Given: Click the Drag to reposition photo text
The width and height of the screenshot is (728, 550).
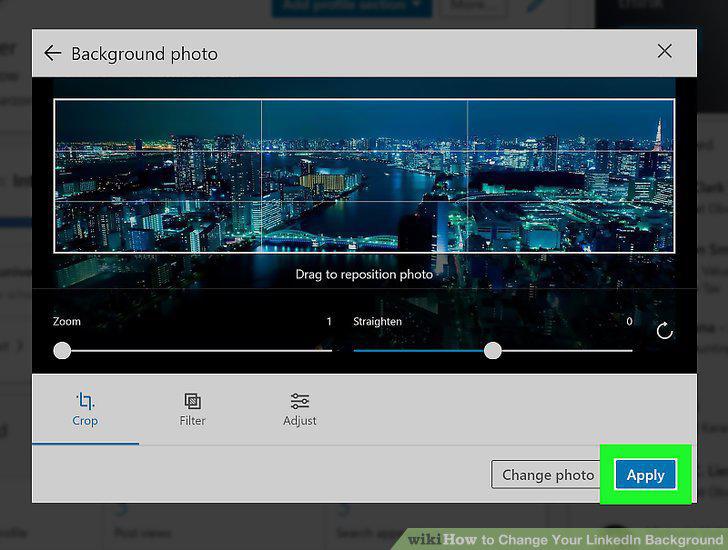Looking at the screenshot, I should 364,274.
